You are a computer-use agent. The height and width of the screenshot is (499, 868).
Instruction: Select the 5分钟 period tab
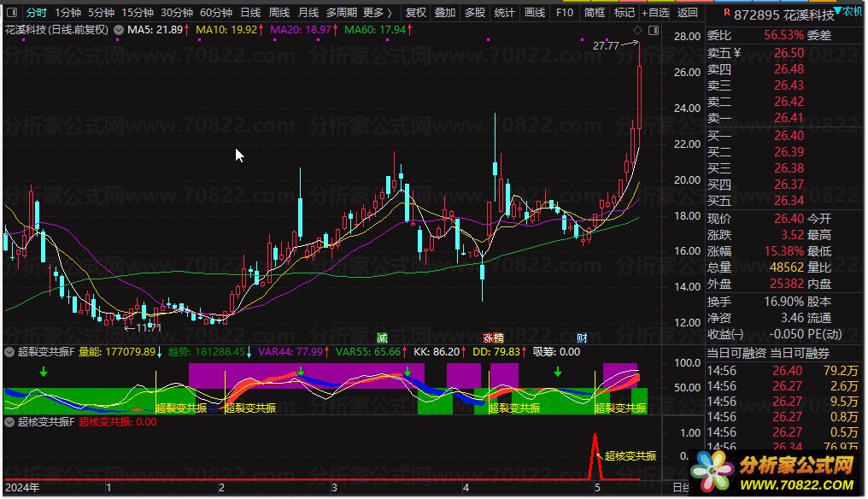[x=101, y=12]
